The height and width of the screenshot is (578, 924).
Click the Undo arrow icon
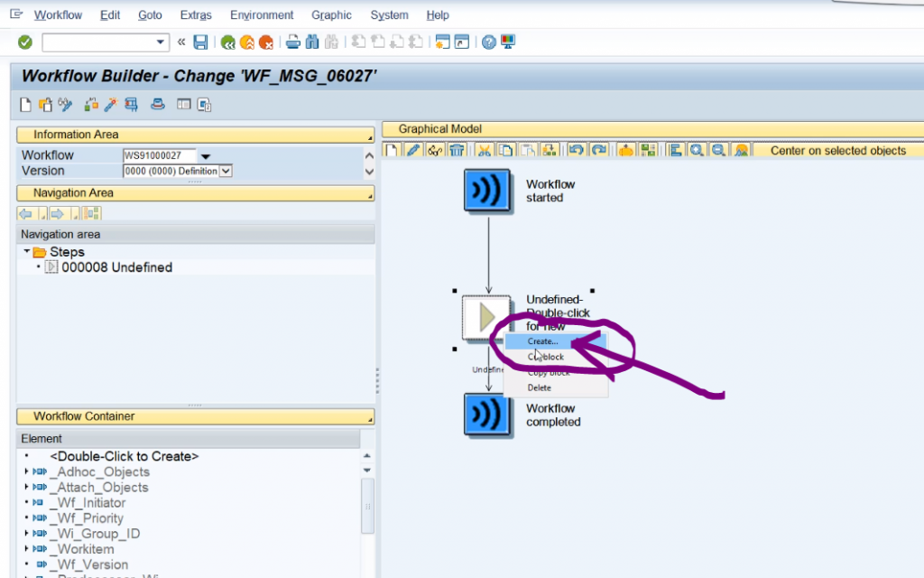coord(577,151)
